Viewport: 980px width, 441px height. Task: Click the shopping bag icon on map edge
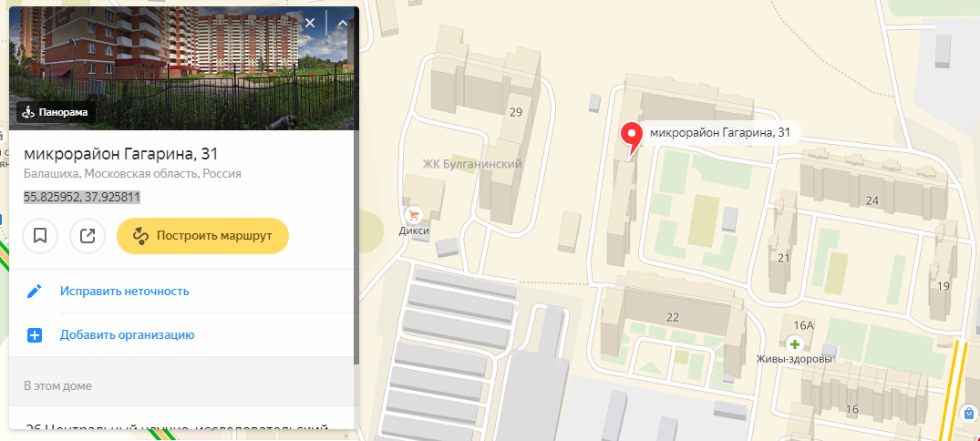tap(969, 413)
